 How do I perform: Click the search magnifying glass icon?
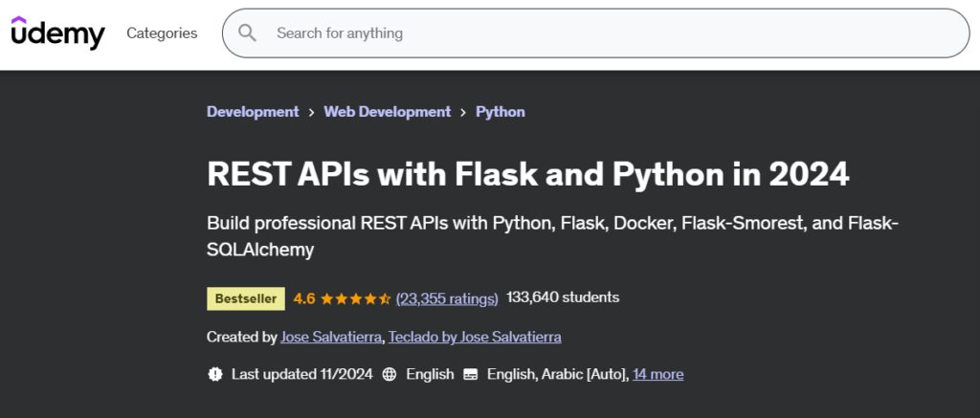click(248, 33)
